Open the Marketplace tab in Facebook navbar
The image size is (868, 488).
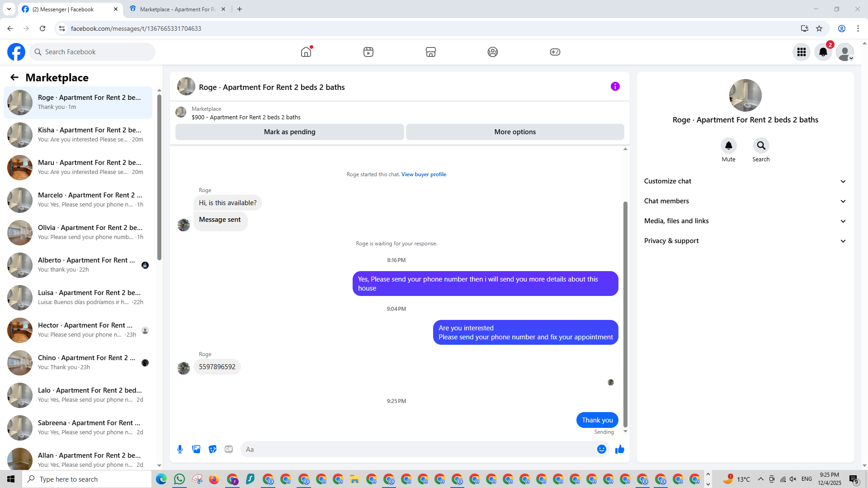pyautogui.click(x=430, y=52)
